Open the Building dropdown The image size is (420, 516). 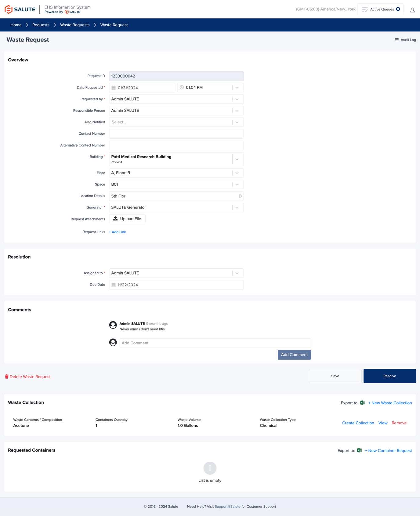237,159
